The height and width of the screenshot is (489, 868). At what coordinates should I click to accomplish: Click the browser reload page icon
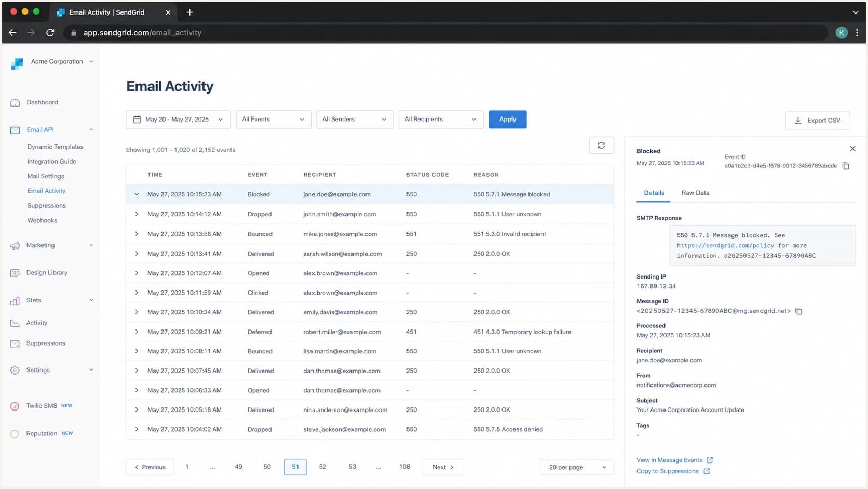[50, 33]
